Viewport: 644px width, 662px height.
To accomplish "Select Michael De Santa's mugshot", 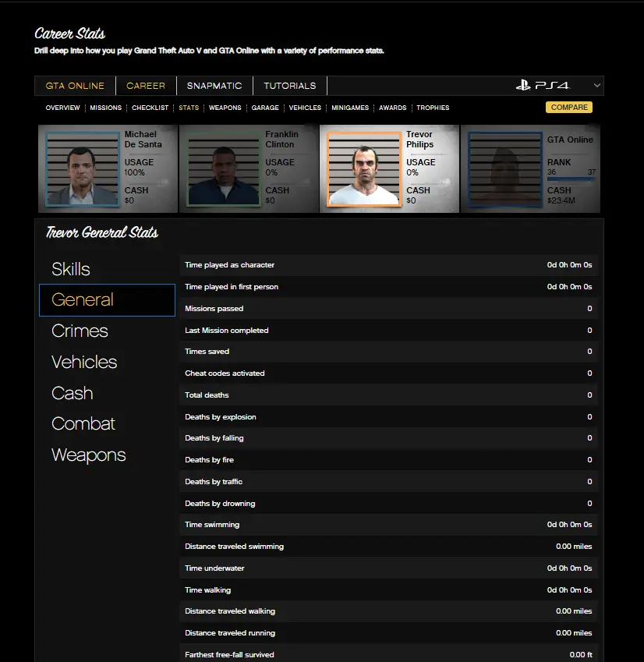I will (81, 169).
